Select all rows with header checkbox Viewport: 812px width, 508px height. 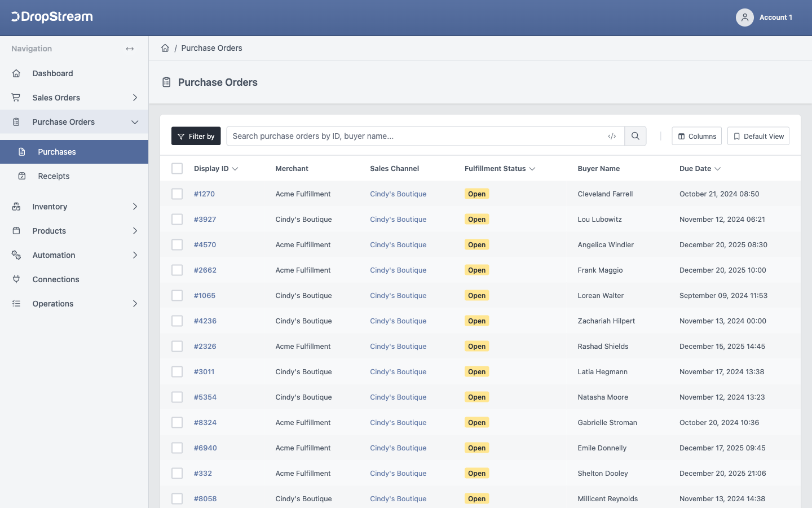click(177, 168)
